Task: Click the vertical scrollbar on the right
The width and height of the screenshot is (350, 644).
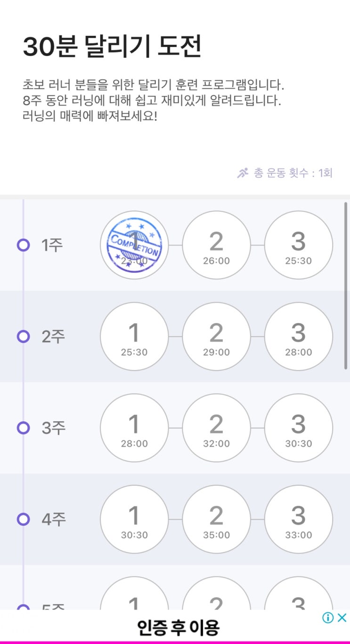Action: [346, 285]
